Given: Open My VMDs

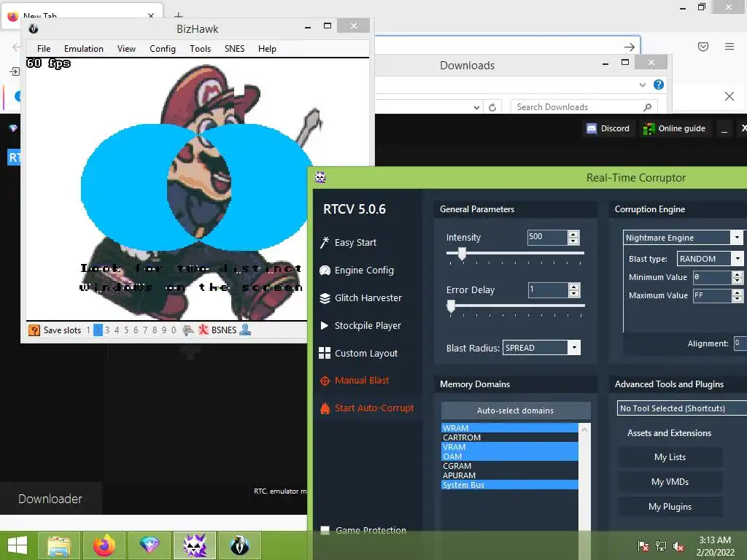Looking at the screenshot, I should (x=670, y=482).
